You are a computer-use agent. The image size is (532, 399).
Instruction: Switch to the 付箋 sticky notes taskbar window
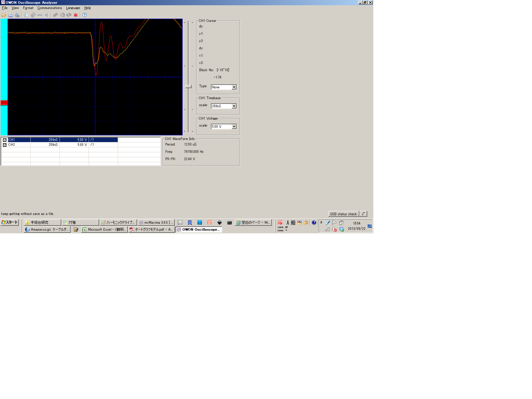click(80, 223)
